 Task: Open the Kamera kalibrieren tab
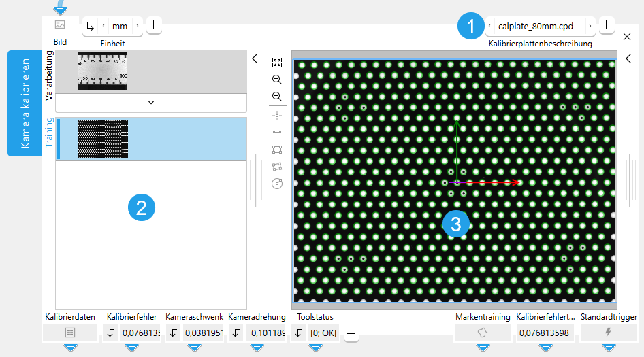click(x=25, y=103)
